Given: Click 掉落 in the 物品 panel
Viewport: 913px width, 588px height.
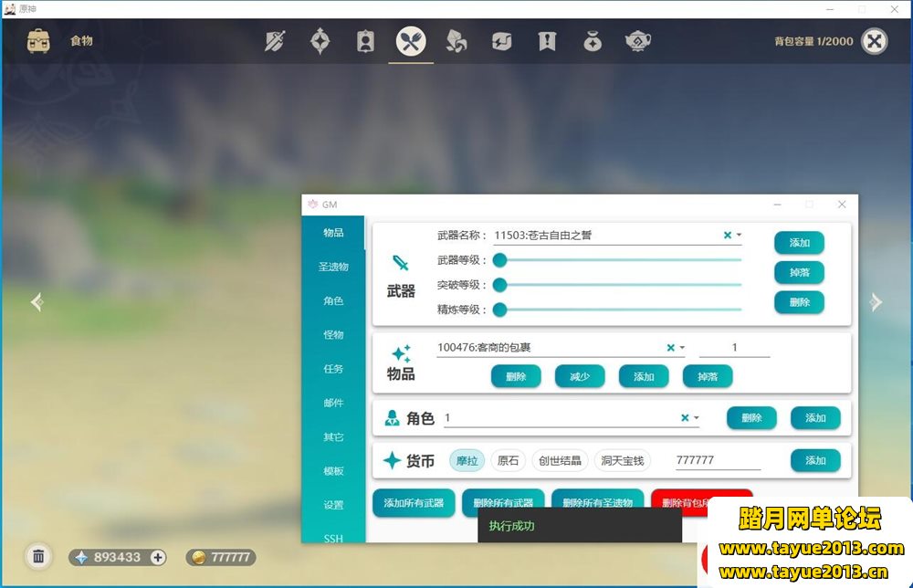Looking at the screenshot, I should coord(708,377).
